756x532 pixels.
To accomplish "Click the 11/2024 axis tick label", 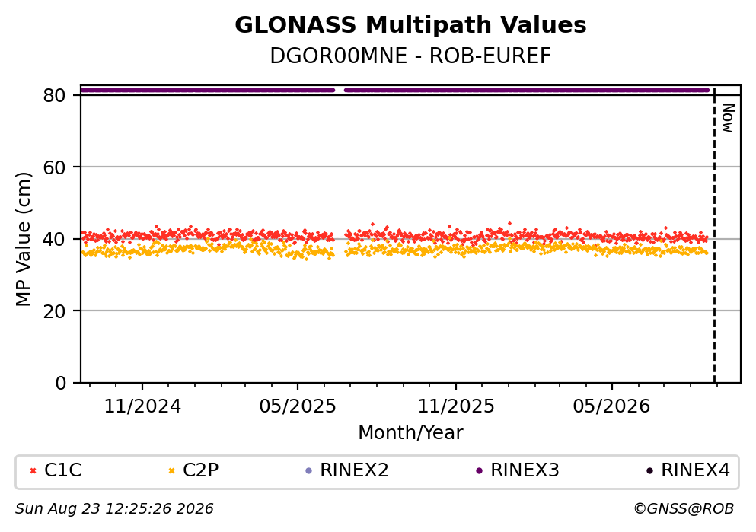I will pos(142,406).
